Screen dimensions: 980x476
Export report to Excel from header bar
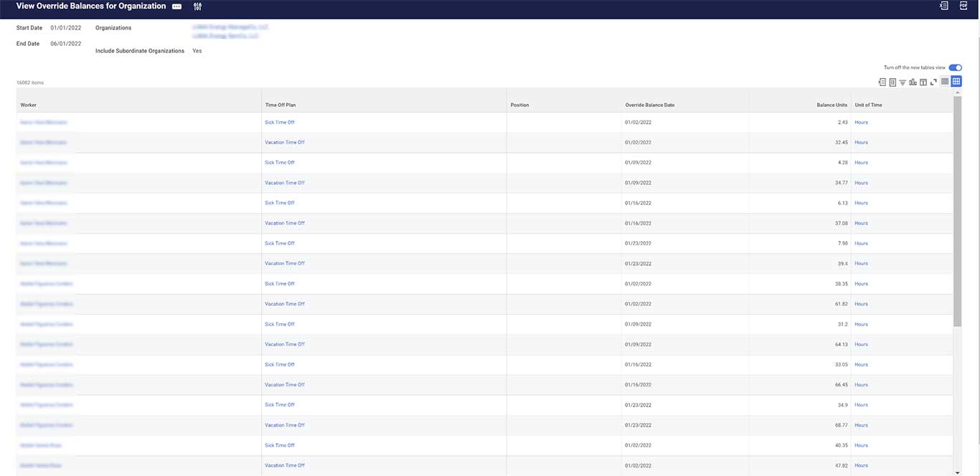pyautogui.click(x=943, y=6)
